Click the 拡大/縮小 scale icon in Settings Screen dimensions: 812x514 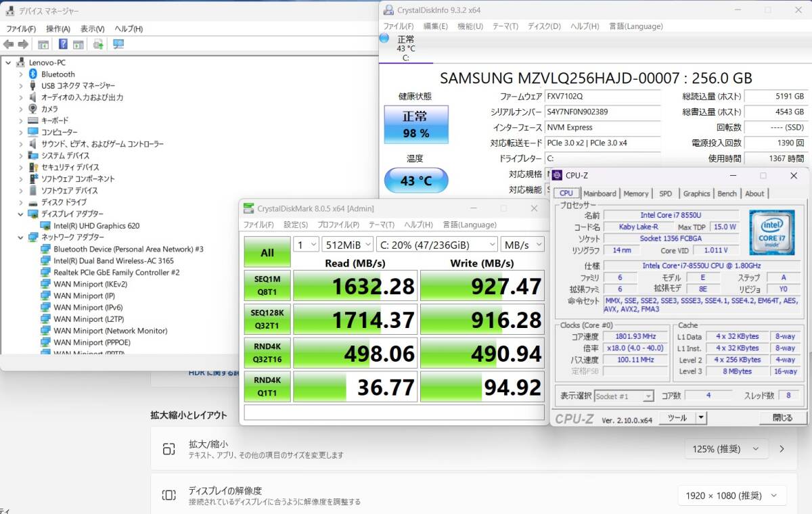coord(168,449)
